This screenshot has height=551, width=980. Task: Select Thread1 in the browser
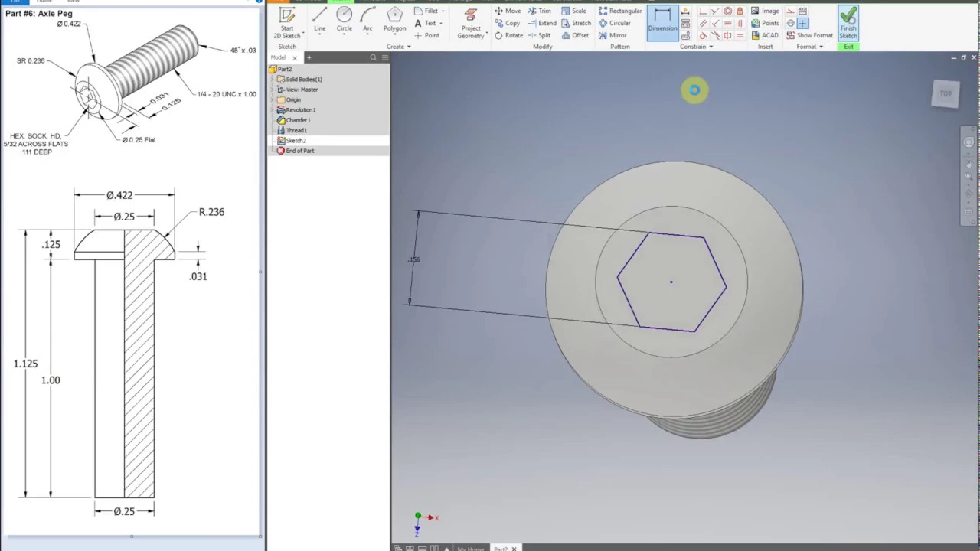(292, 130)
